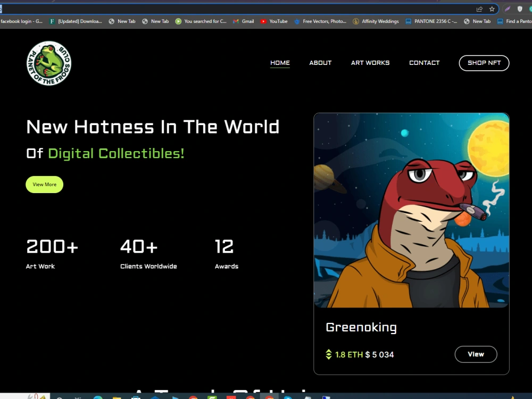The height and width of the screenshot is (399, 532).
Task: Click the 1.8 ETH price text
Action: click(x=349, y=354)
